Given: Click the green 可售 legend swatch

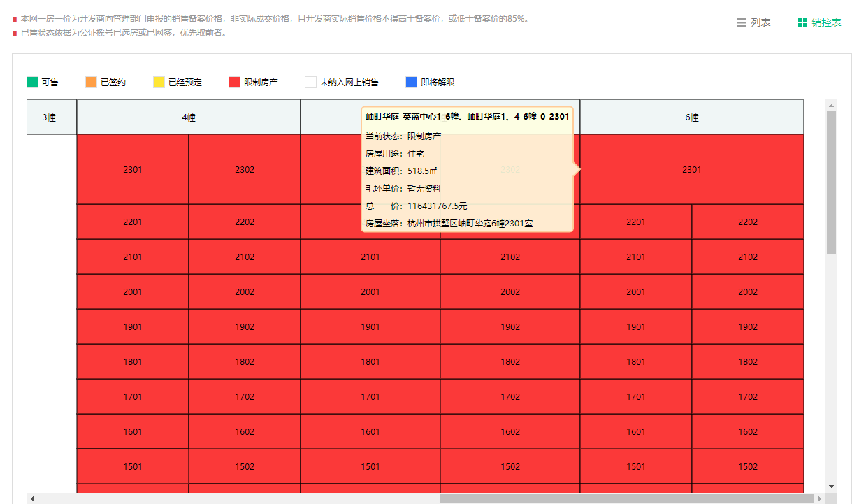Looking at the screenshot, I should point(32,82).
